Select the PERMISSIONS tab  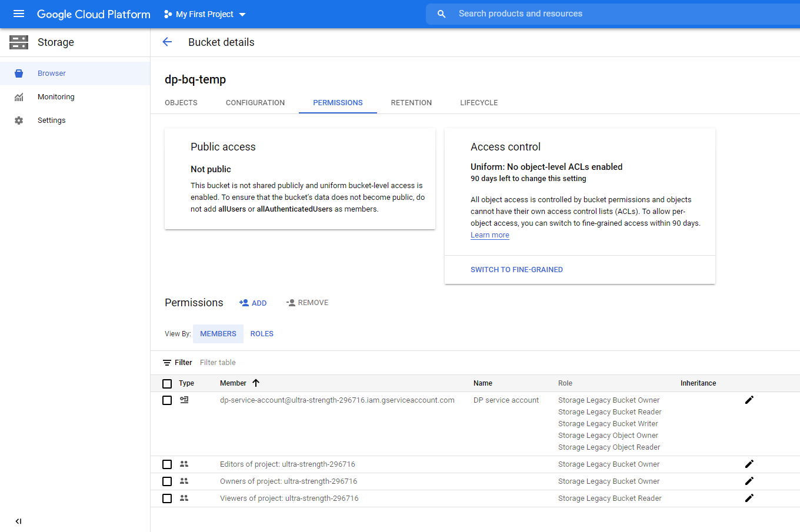[338, 103]
